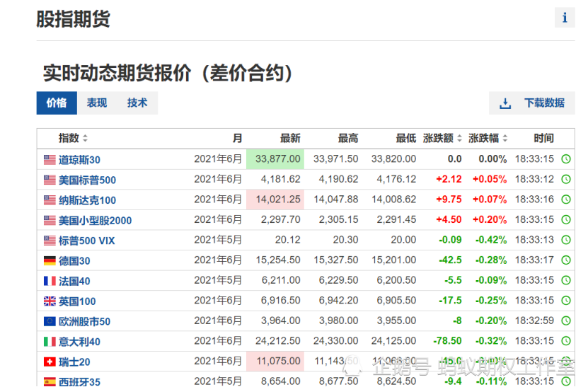Click the 4,181.62 latest price
The height and width of the screenshot is (387, 588).
coord(281,179)
